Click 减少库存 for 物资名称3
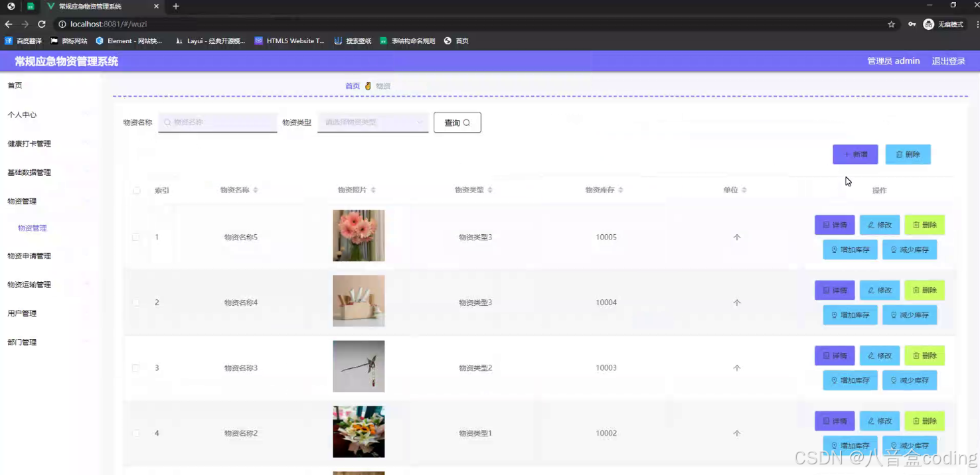 click(910, 381)
